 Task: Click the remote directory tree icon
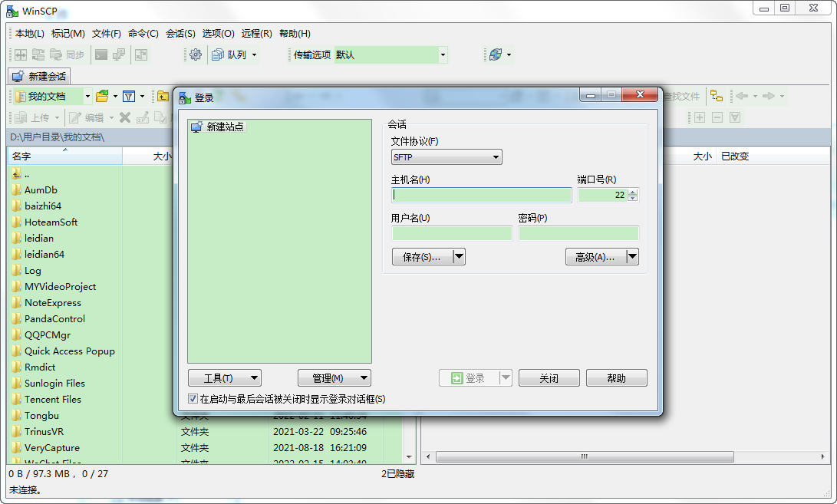click(717, 96)
